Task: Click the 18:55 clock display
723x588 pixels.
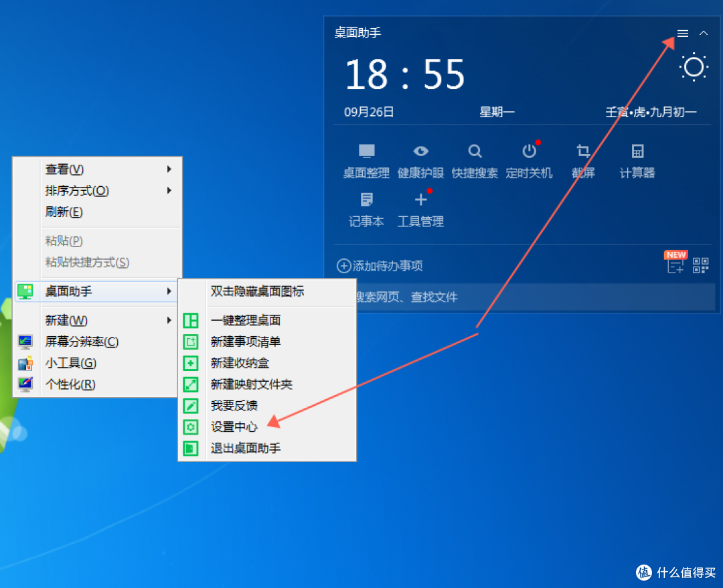Action: 405,75
